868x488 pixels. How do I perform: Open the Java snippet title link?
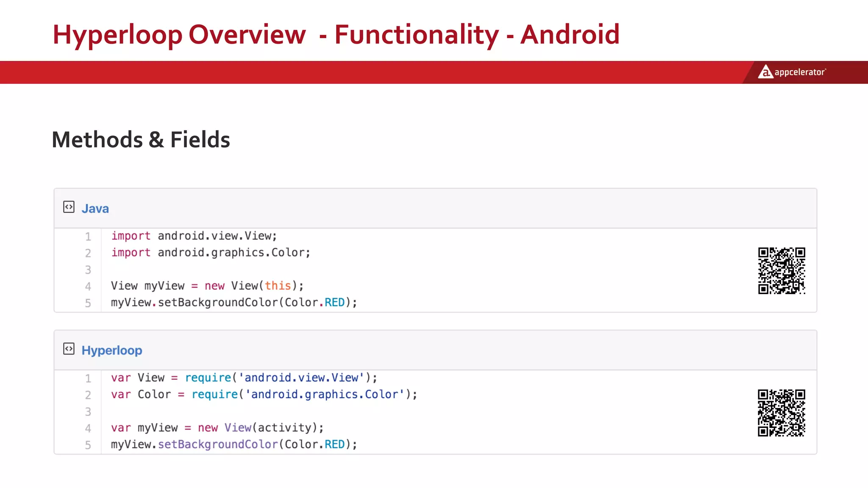(x=95, y=208)
